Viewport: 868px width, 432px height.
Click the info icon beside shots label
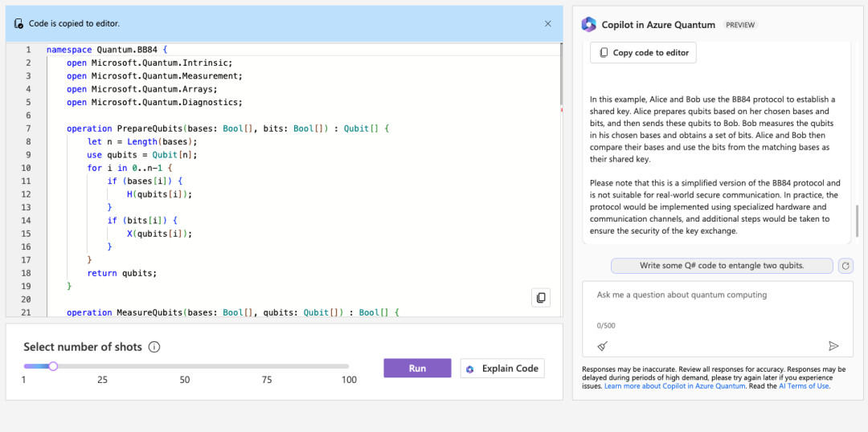coord(154,348)
